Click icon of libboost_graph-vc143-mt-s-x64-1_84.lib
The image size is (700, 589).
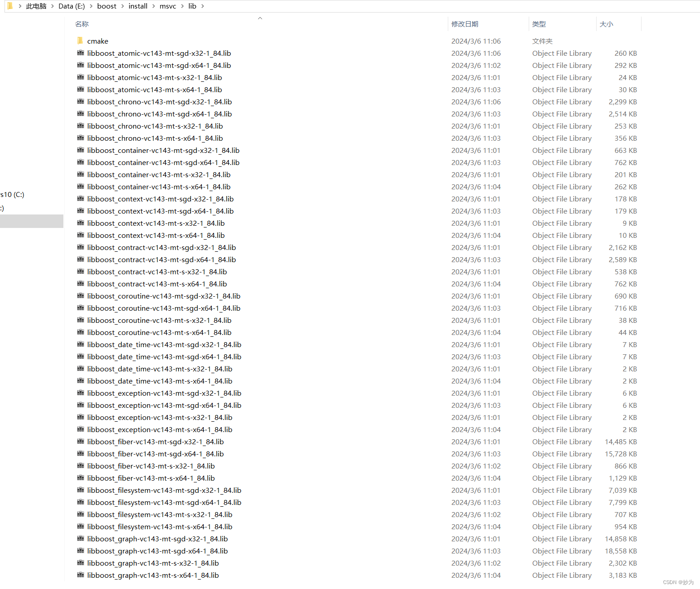pos(80,575)
